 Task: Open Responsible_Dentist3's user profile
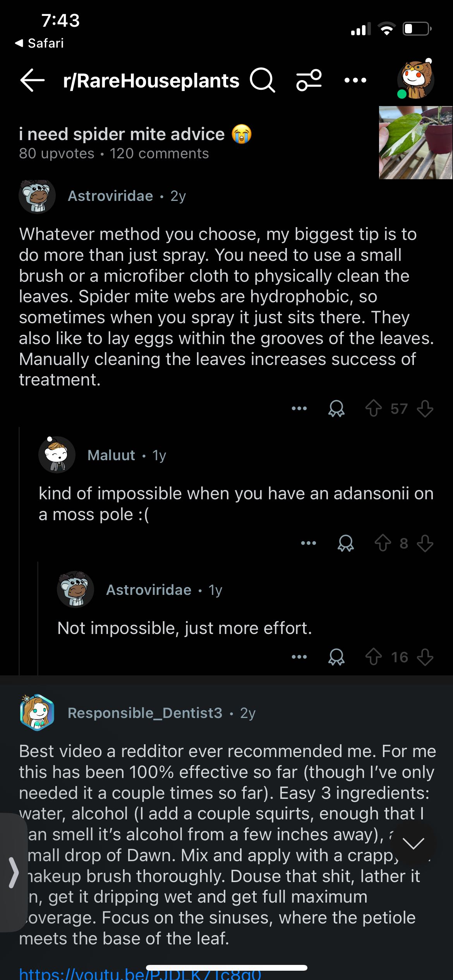145,713
